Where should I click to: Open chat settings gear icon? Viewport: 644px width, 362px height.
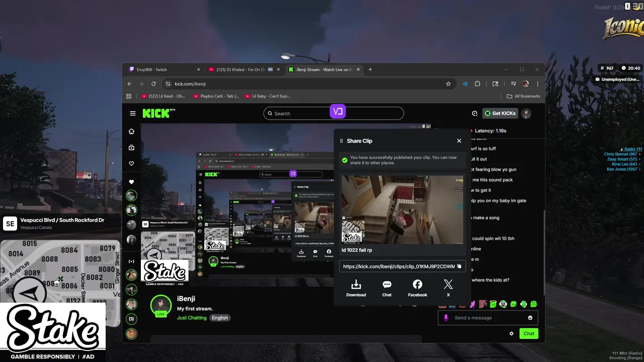point(512,333)
